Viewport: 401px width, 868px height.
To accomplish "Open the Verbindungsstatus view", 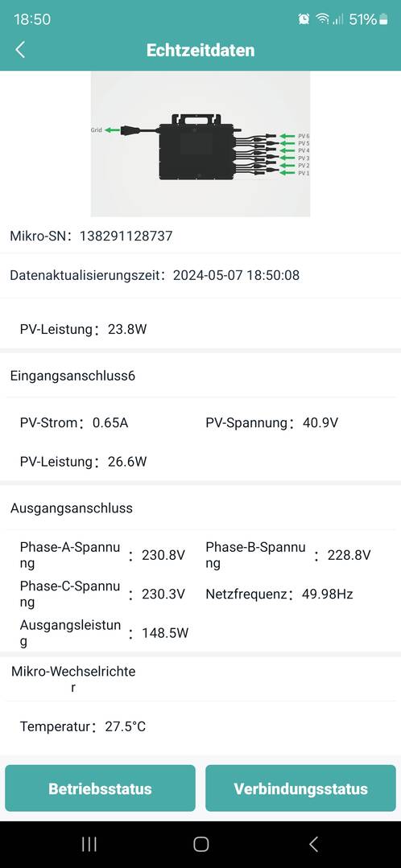I will click(301, 788).
